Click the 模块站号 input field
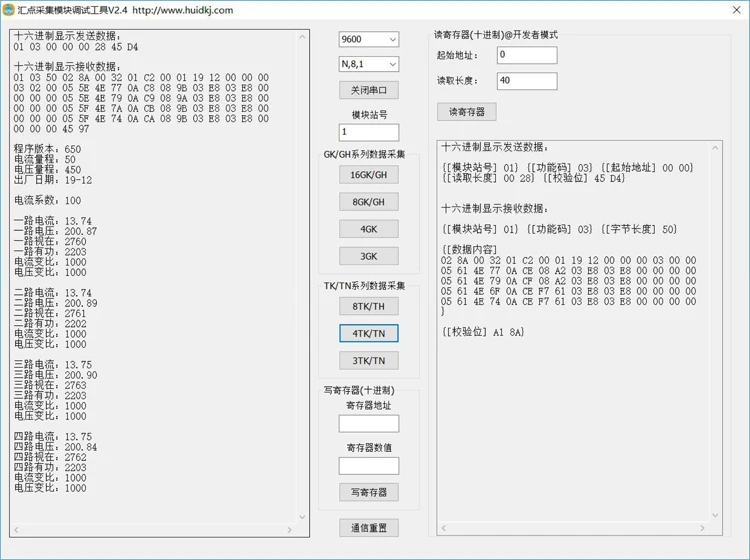750x560 pixels. tap(369, 132)
